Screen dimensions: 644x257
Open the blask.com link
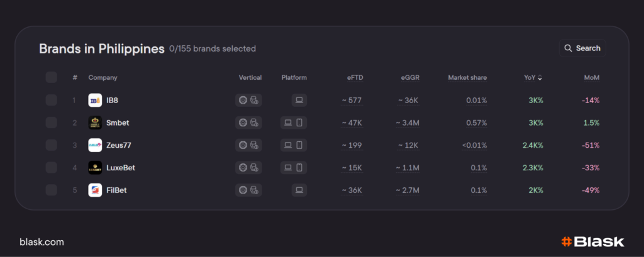pyautogui.click(x=42, y=242)
